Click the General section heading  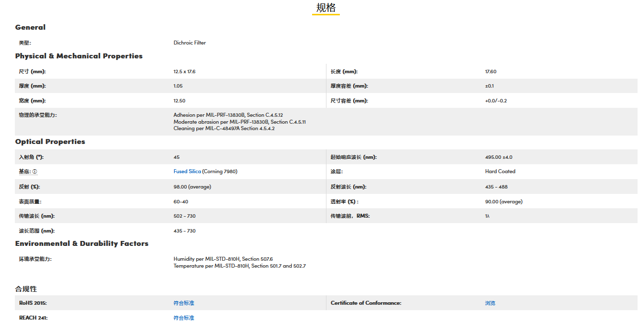(x=30, y=28)
